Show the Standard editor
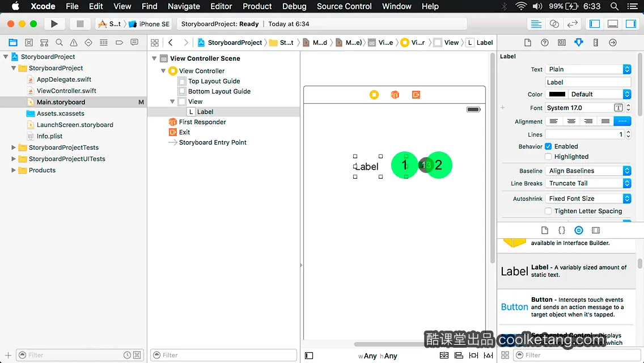644x363 pixels. (536, 24)
